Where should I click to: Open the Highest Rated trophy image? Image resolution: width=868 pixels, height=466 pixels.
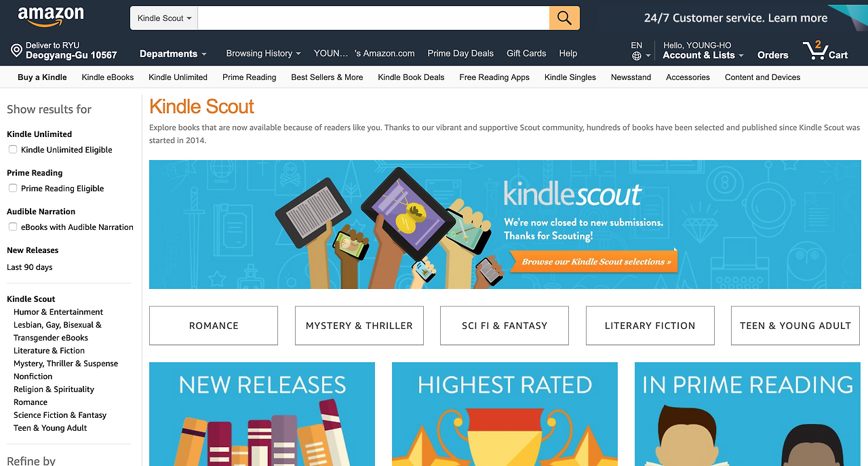505,414
